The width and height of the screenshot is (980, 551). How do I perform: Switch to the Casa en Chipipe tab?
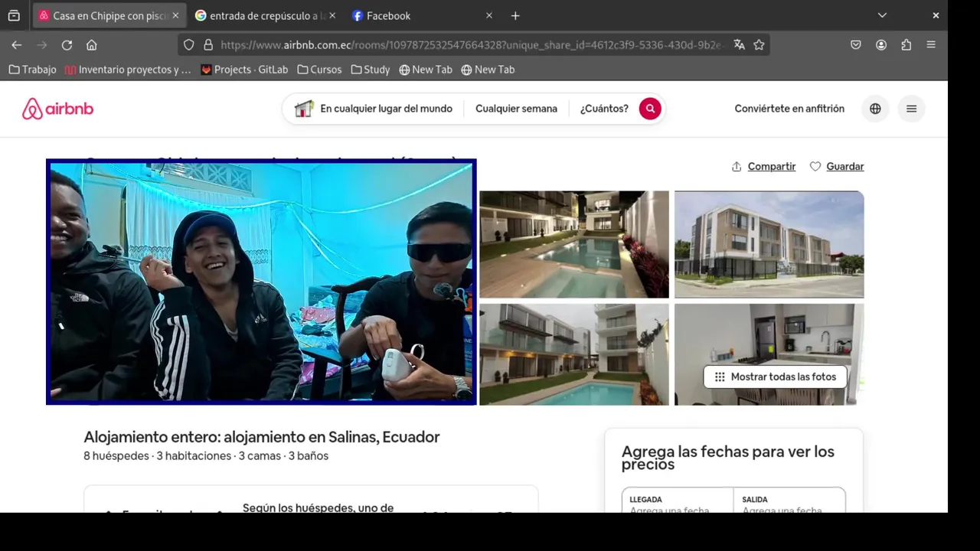109,15
